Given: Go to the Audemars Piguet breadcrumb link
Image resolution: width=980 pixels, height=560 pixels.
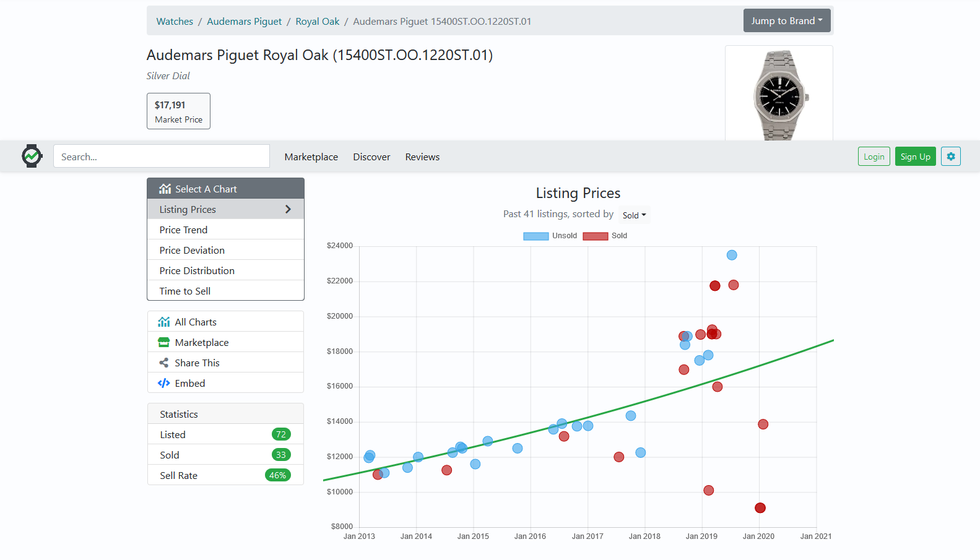Looking at the screenshot, I should tap(244, 21).
